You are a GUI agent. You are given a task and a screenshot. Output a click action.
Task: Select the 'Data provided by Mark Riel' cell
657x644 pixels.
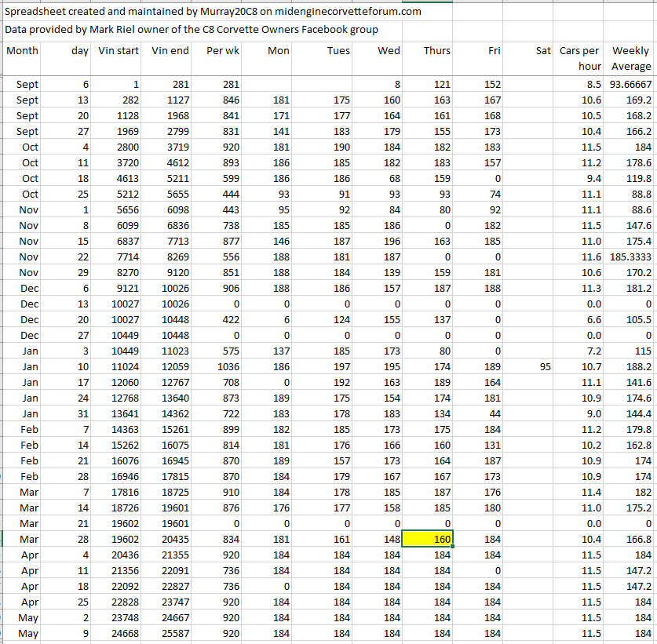point(192,30)
